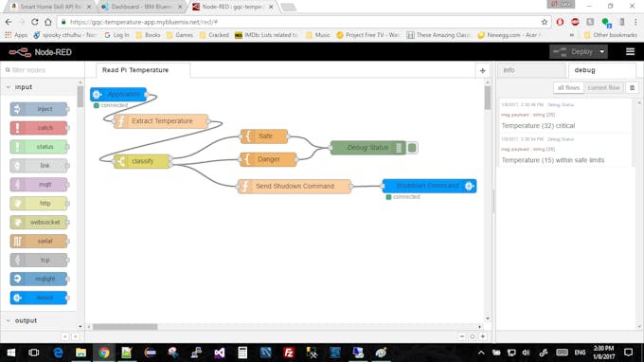Expand the output palette category
Screen dimensions: 644x362
9,320
